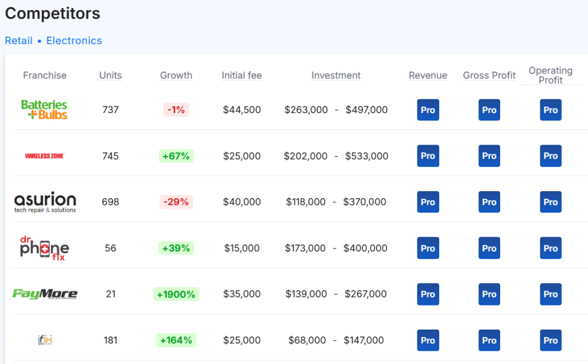
Task: Select the Asurion tech repair logo
Action: click(x=45, y=202)
